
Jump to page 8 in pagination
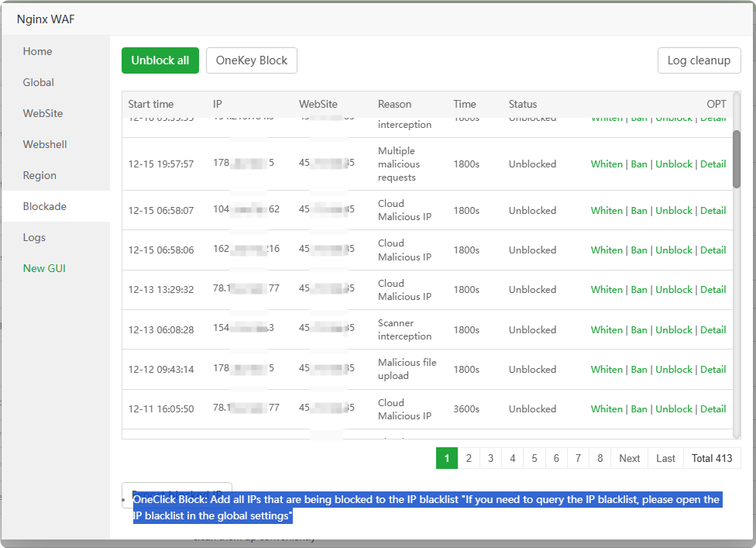600,458
